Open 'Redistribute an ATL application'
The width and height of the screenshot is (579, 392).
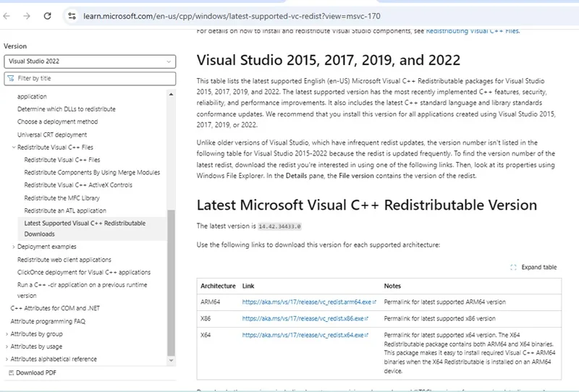click(x=65, y=210)
